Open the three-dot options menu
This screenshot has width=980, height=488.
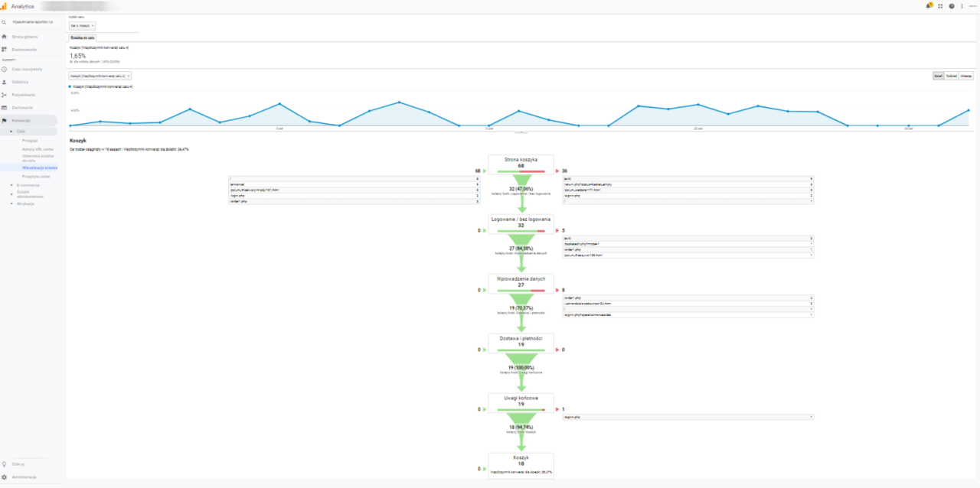point(962,5)
